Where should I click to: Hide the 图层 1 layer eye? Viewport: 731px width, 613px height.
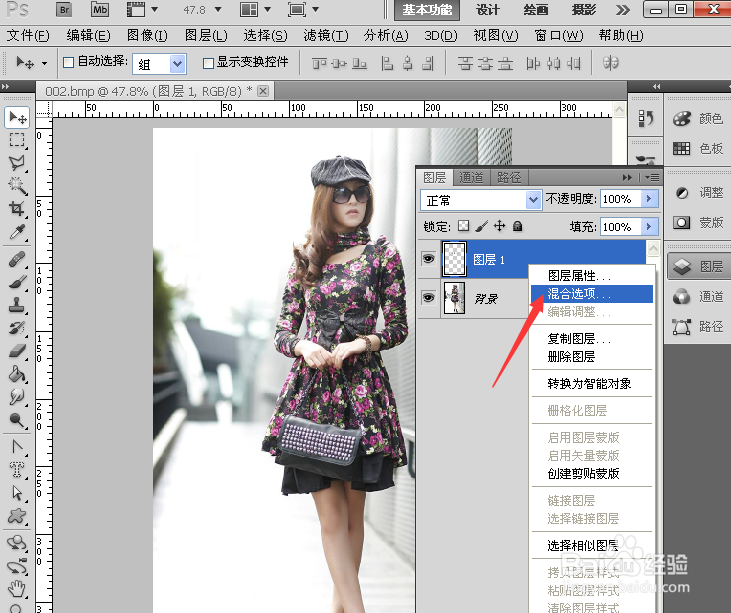428,259
